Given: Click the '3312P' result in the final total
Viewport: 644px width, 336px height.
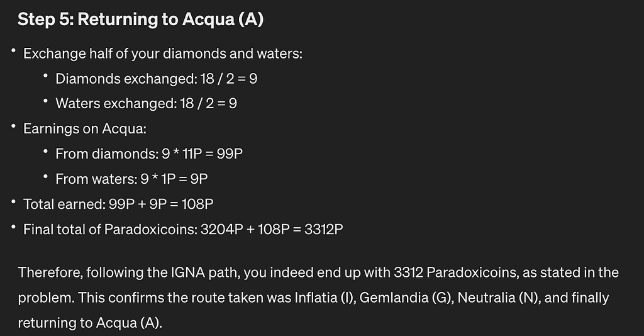Looking at the screenshot, I should (x=324, y=229).
